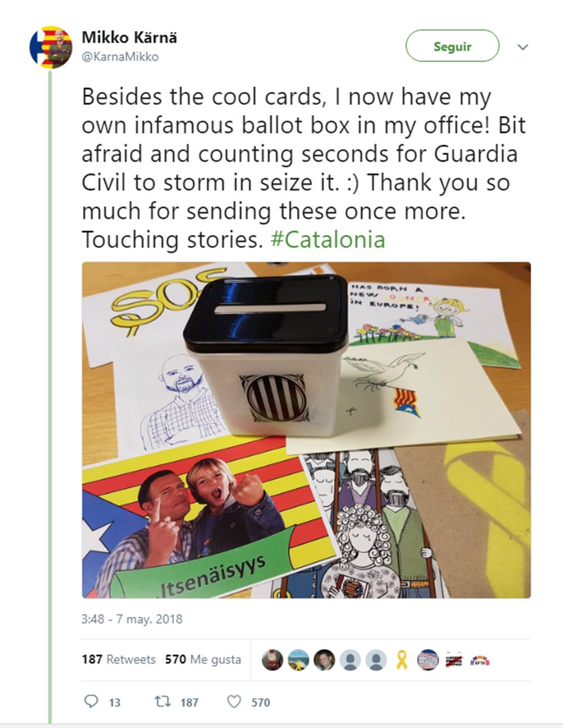563x728 pixels.
Task: Open the #Catalonia hashtag link
Action: pyautogui.click(x=328, y=239)
